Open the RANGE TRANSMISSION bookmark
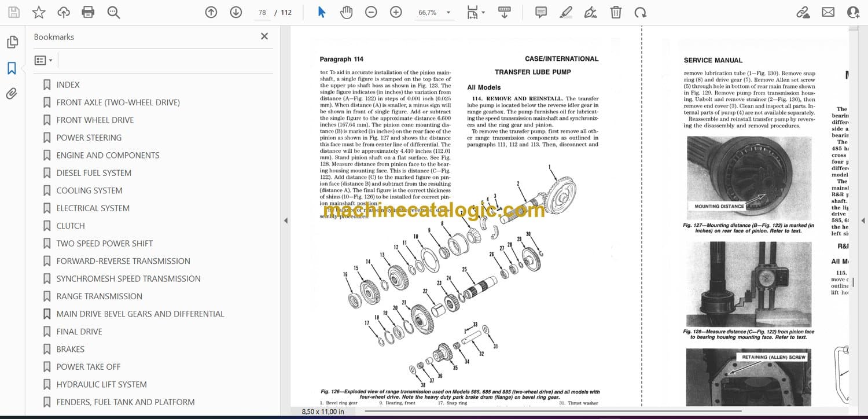The width and height of the screenshot is (868, 419). pos(99,297)
